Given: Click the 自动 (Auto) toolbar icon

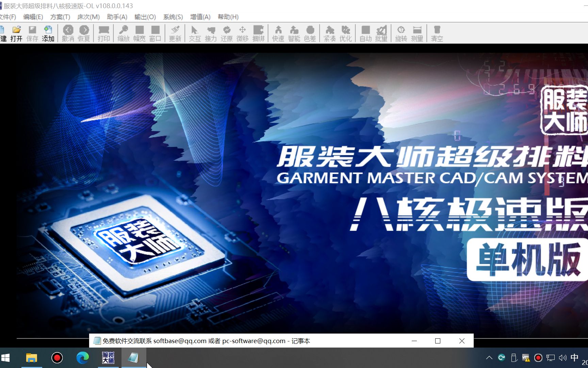Looking at the screenshot, I should (366, 33).
